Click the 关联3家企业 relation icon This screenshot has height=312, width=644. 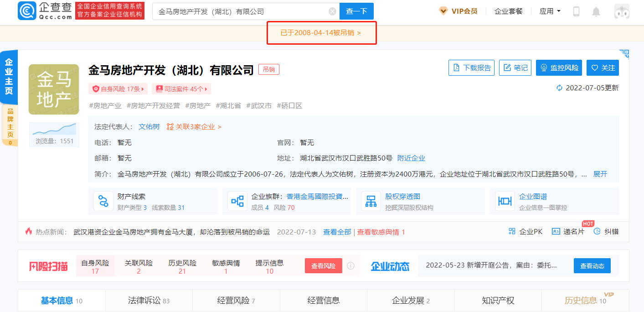pos(170,127)
